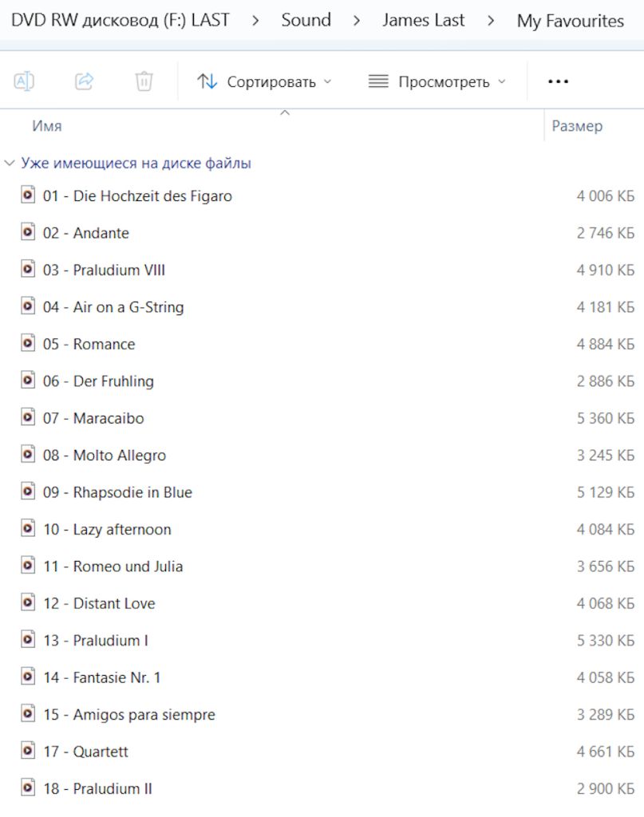Click the size value '3 656 КБ'
644x817 pixels.
tap(606, 566)
